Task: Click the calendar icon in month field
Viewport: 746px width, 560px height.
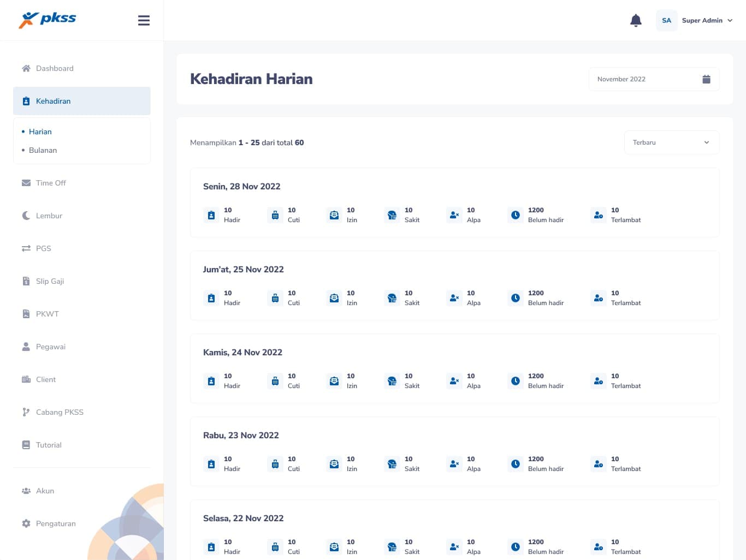Action: [x=706, y=79]
